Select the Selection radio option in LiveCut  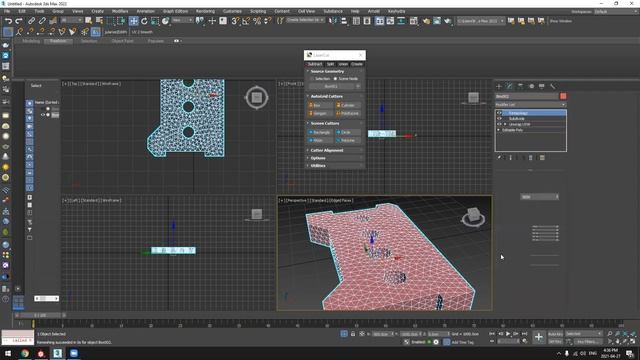(320, 78)
